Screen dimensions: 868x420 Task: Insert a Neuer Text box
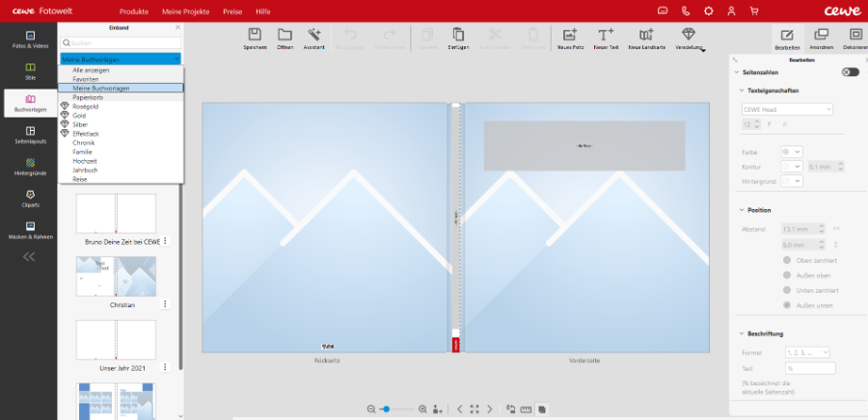(x=606, y=35)
